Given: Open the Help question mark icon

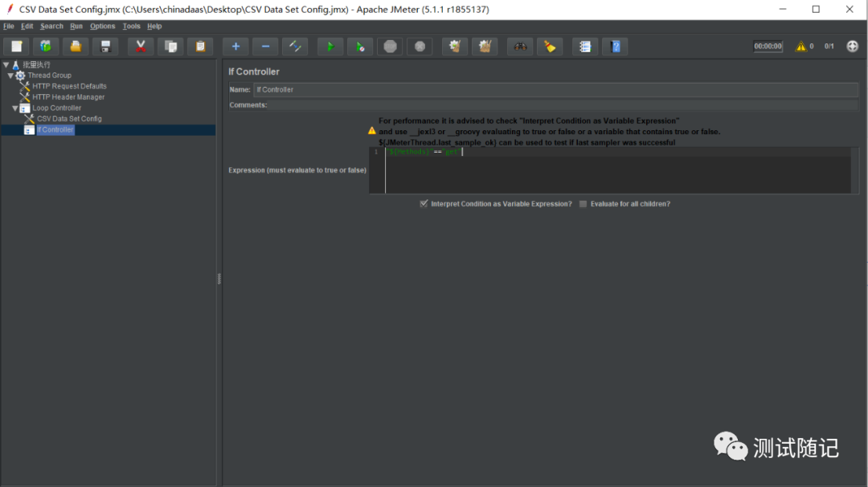Looking at the screenshot, I should pos(616,47).
